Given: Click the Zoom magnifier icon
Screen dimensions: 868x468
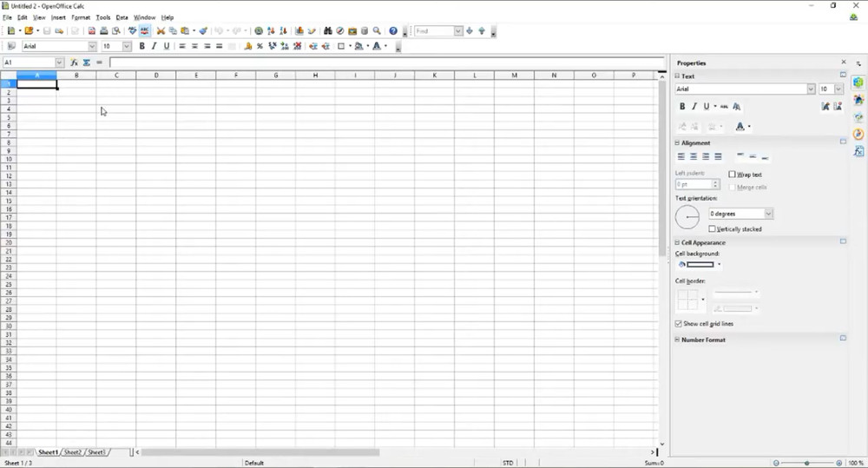Looking at the screenshot, I should point(377,31).
